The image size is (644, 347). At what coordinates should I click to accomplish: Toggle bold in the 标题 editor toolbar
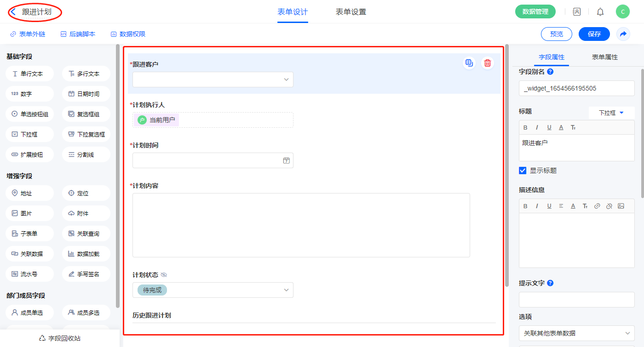pyautogui.click(x=525, y=127)
